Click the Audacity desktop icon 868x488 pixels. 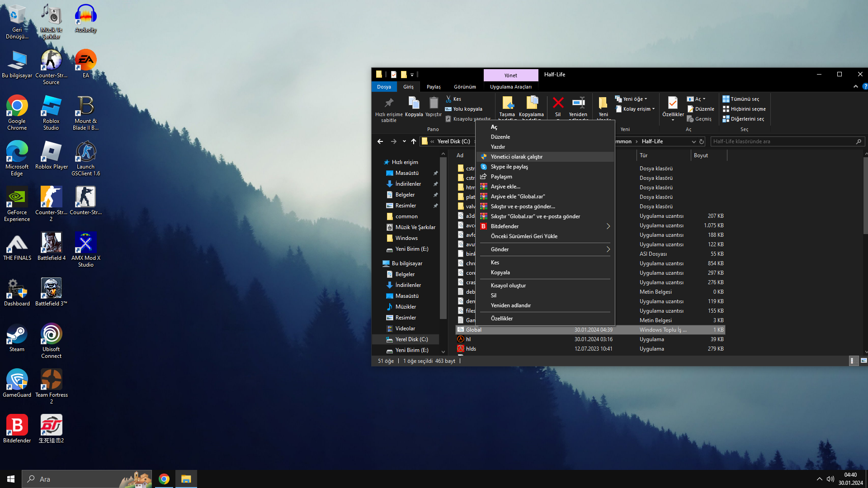point(85,16)
